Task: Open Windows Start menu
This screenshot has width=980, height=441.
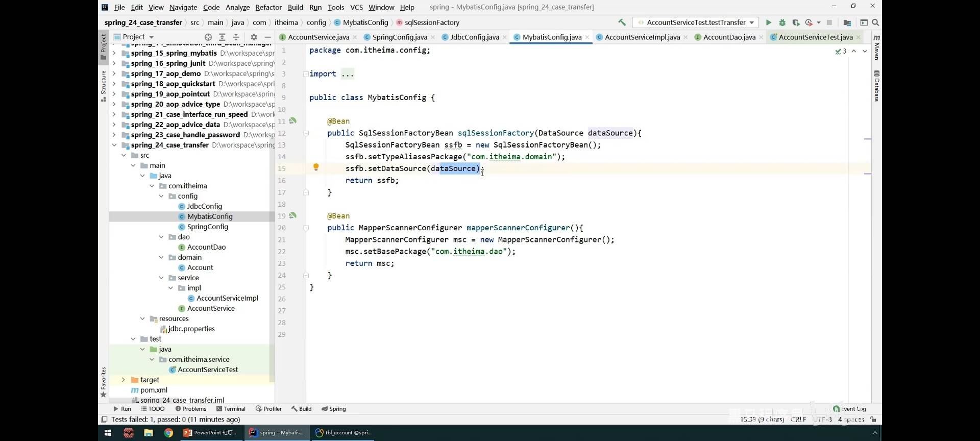Action: (108, 433)
